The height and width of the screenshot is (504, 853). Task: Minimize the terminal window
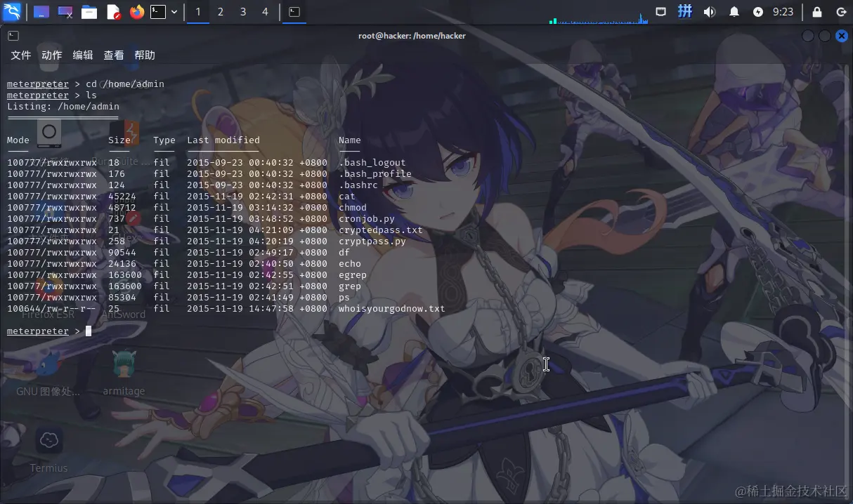coord(808,36)
